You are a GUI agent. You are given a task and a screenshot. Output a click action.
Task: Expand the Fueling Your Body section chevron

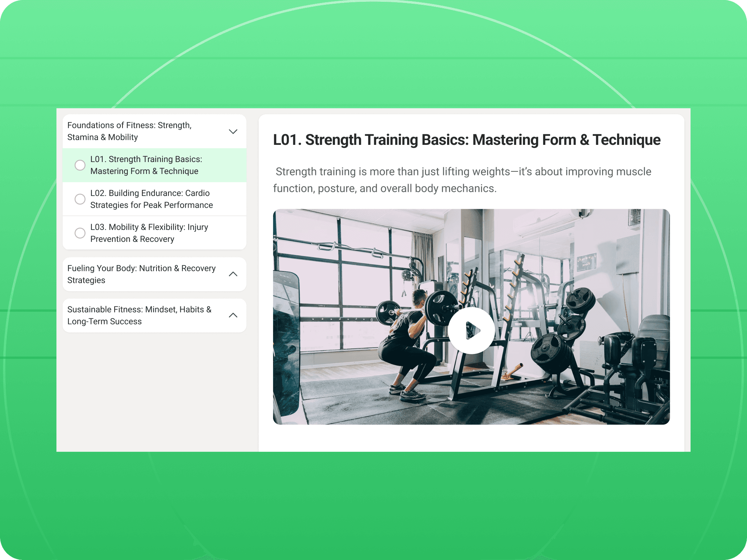pyautogui.click(x=233, y=274)
